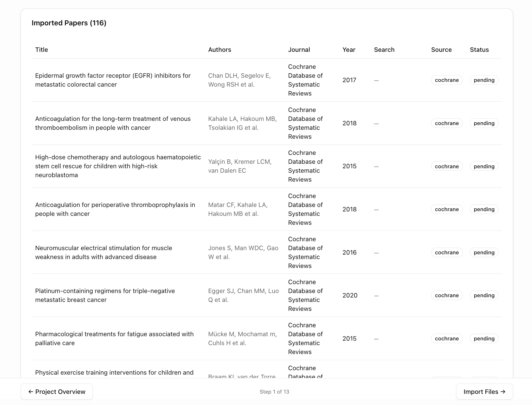
Task: Click authors Egger SJ, Chan MM
Action: coord(244,295)
